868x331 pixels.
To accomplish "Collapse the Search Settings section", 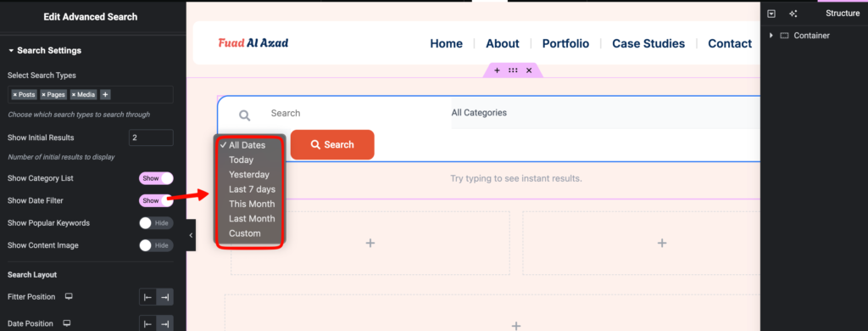I will pos(44,50).
